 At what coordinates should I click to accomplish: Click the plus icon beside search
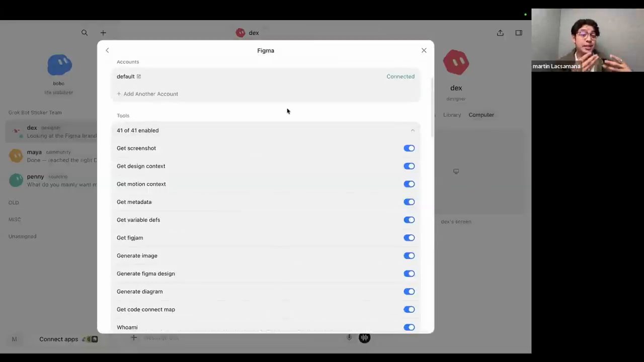coord(103,33)
